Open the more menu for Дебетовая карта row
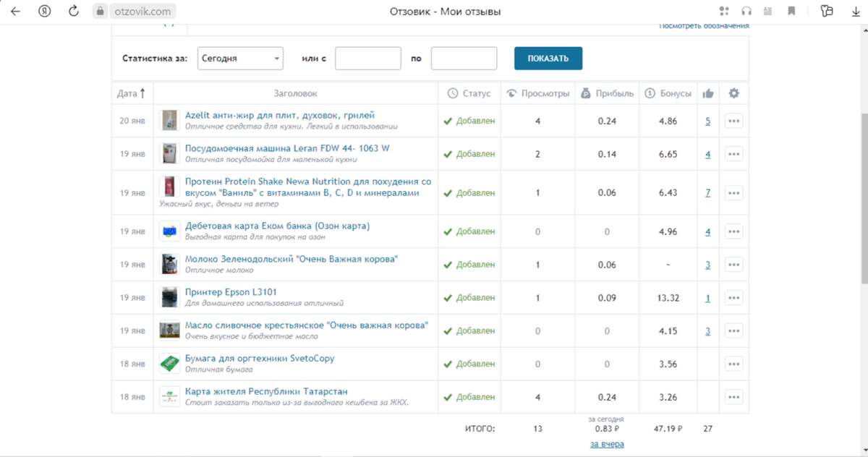The width and height of the screenshot is (868, 457). tap(733, 232)
